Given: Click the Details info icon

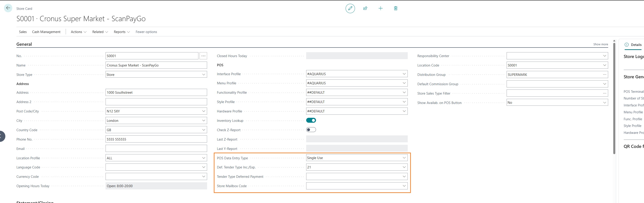Looking at the screenshot, I should tap(626, 45).
